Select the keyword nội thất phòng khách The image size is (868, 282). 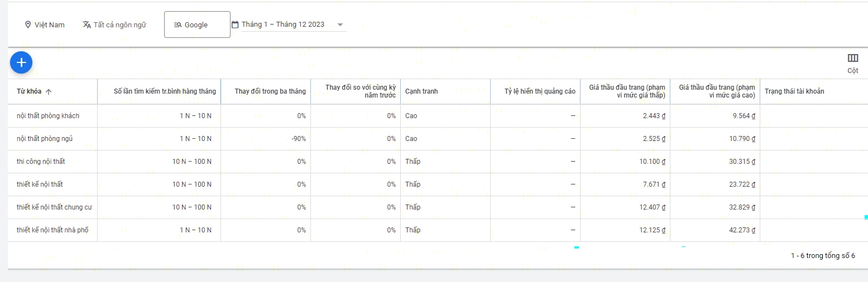coord(48,116)
